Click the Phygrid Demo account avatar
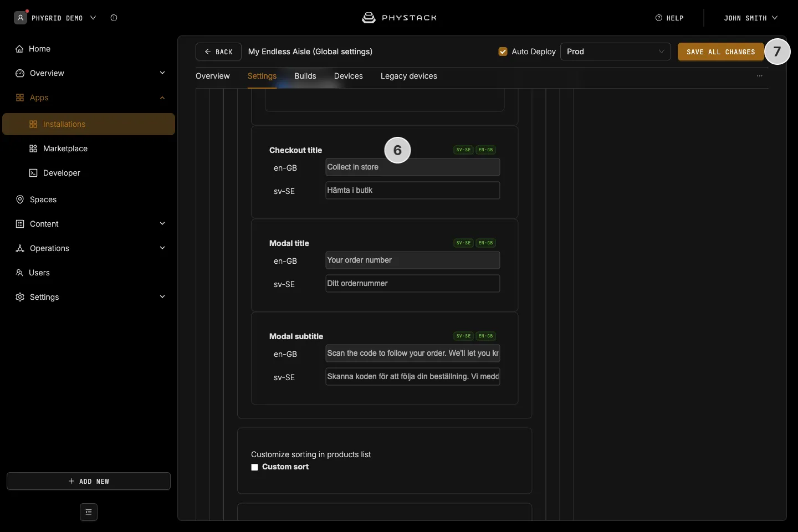The image size is (798, 532). point(21,18)
